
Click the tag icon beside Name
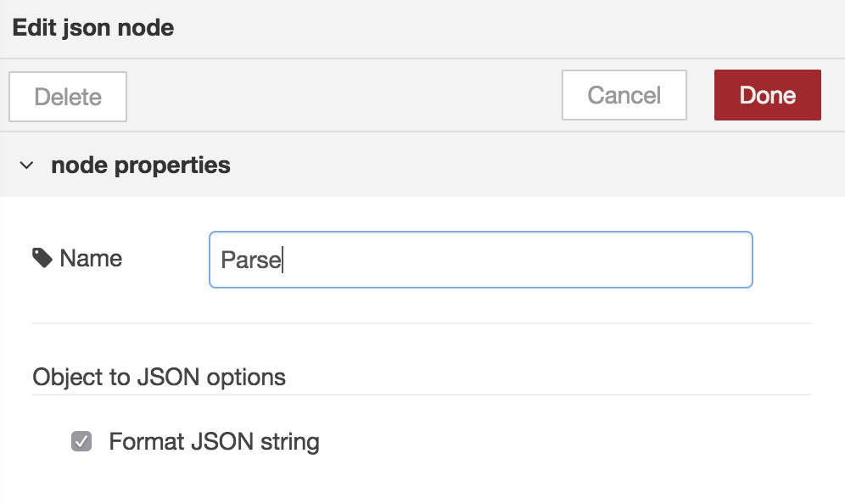tap(42, 258)
